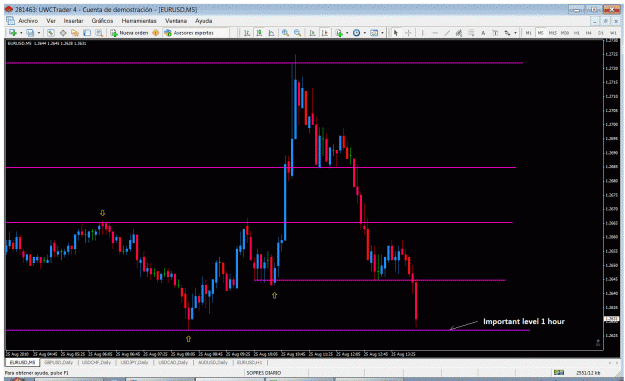625x381 pixels.
Task: Click the application control icon left of Archivo
Action: tap(10, 21)
